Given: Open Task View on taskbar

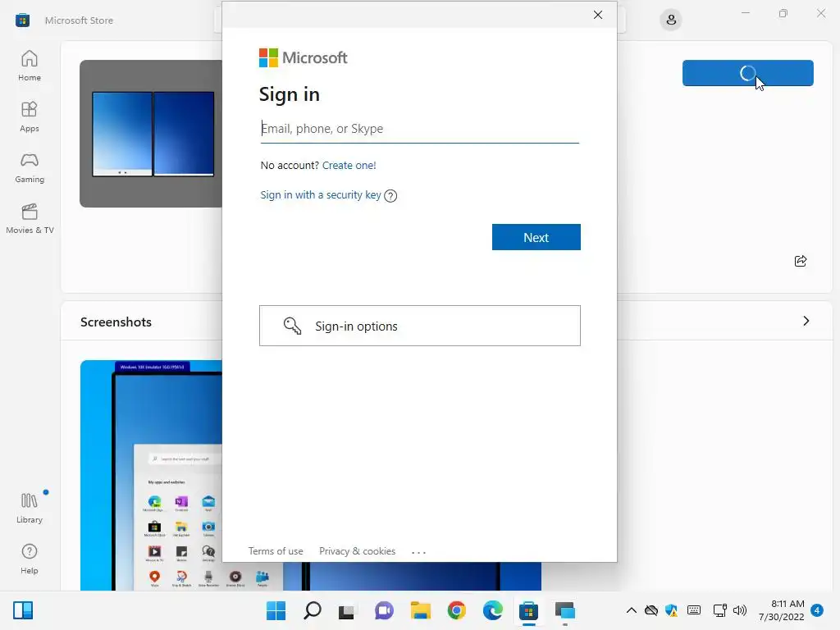Looking at the screenshot, I should pos(347,610).
